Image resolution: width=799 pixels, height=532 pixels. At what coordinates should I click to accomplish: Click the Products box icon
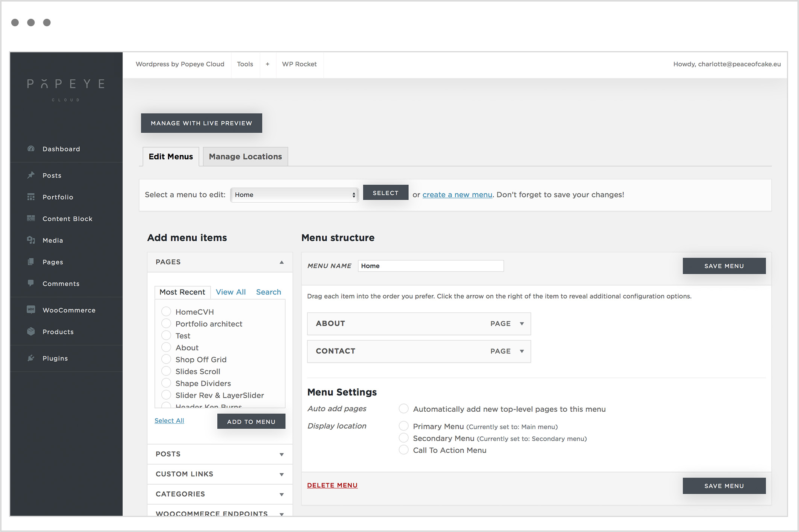(31, 332)
